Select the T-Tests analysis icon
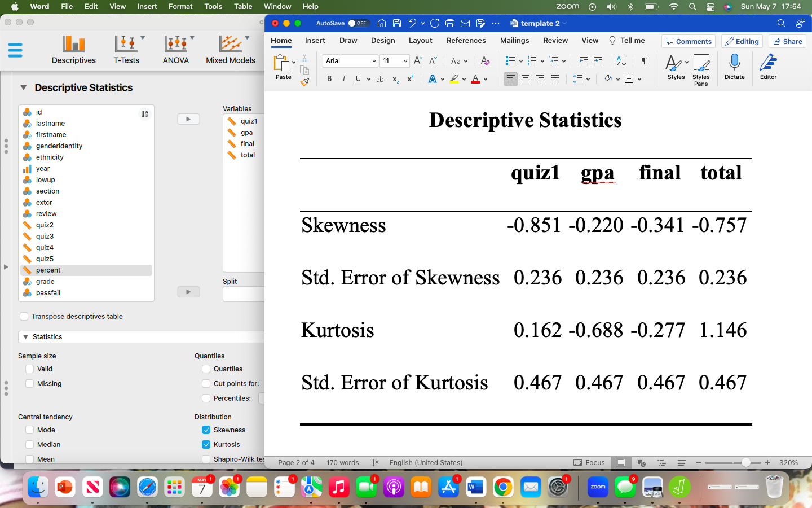Screen dimensions: 812x508 pos(126,50)
